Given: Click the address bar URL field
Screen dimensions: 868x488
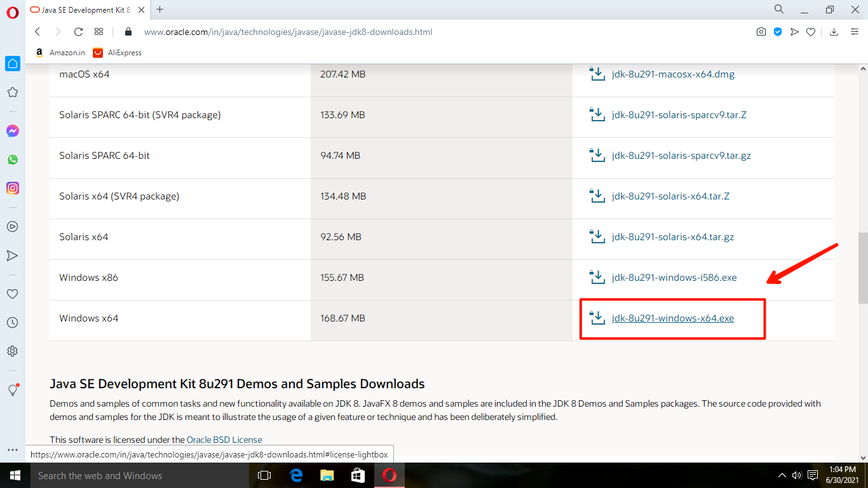Looking at the screenshot, I should (x=288, y=32).
